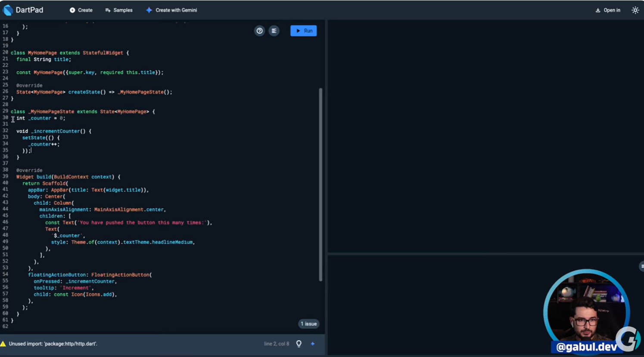Image resolution: width=644 pixels, height=357 pixels.
Task: Toggle the light/dark theme
Action: tap(635, 10)
